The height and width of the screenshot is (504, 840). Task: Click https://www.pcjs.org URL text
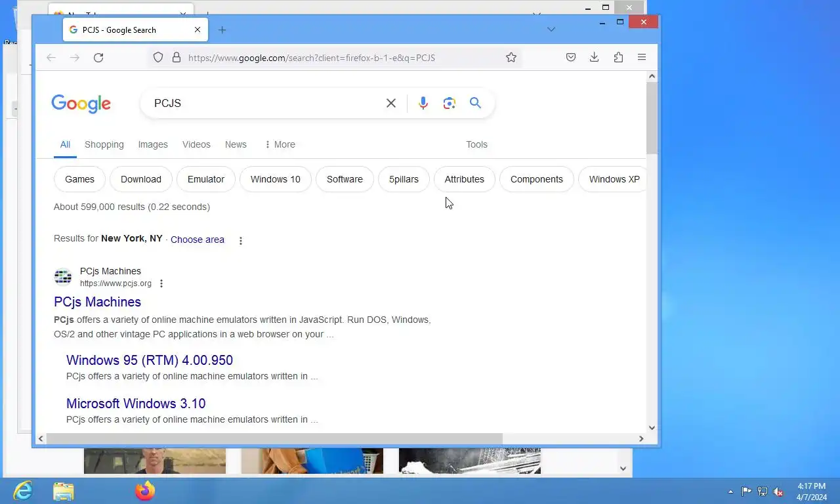click(115, 283)
